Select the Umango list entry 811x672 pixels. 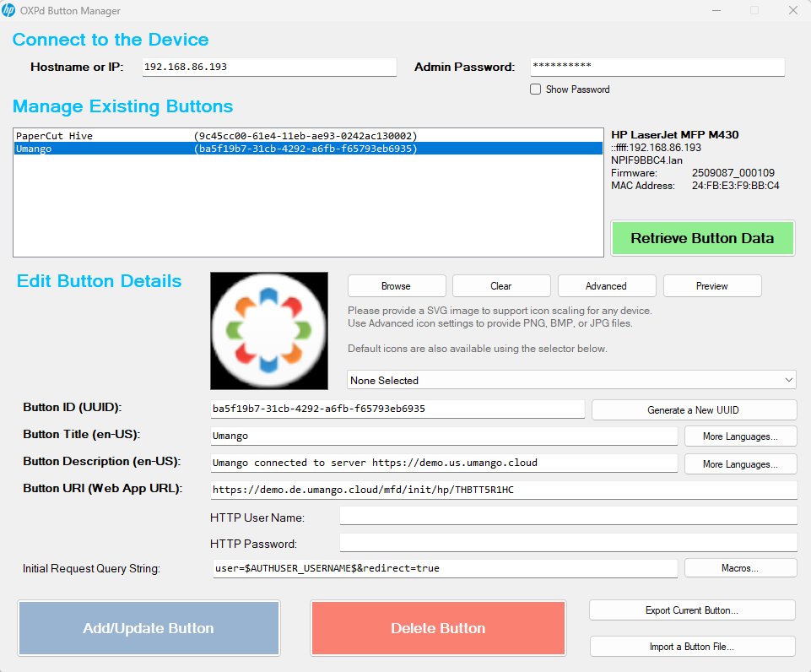coord(308,149)
